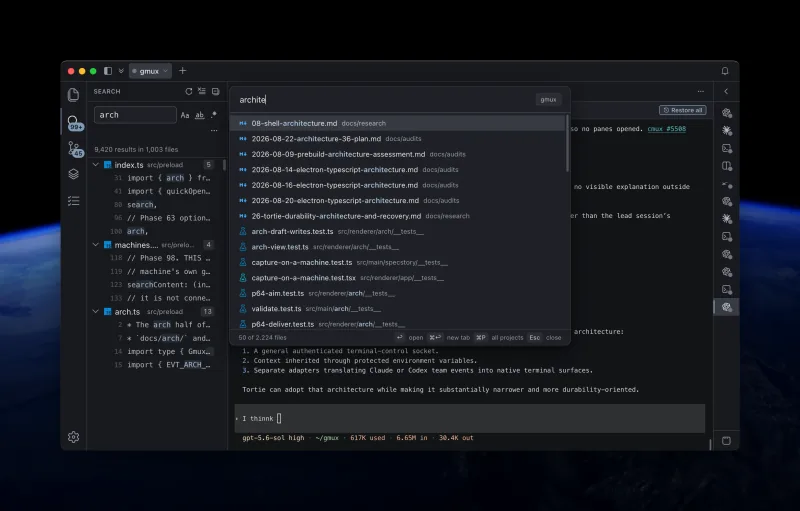The height and width of the screenshot is (511, 800).
Task: Click the markdown icon beside 08-shell-architecture.md
Action: pyautogui.click(x=243, y=123)
